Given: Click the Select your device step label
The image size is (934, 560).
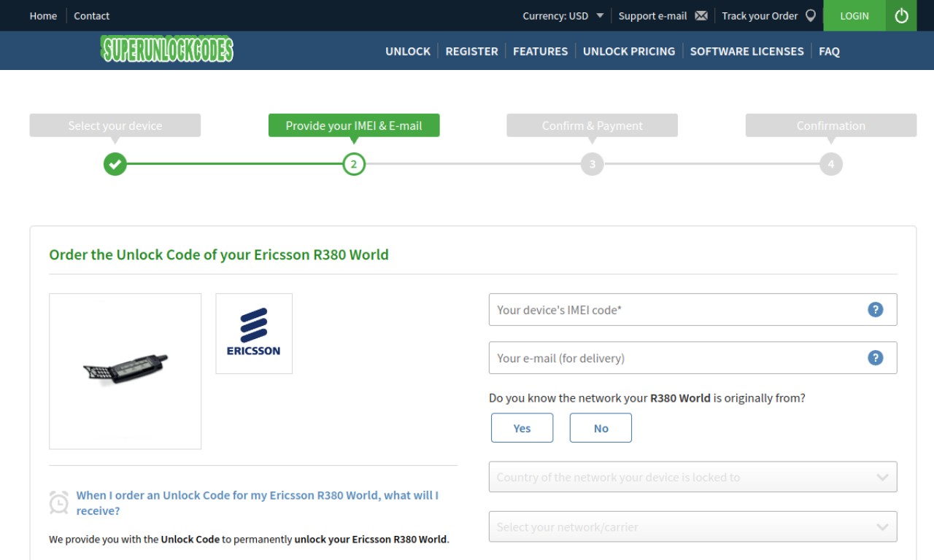Looking at the screenshot, I should 115,125.
